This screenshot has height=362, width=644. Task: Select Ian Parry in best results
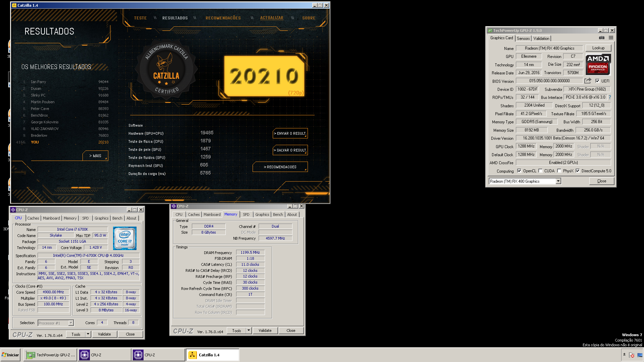point(66,82)
